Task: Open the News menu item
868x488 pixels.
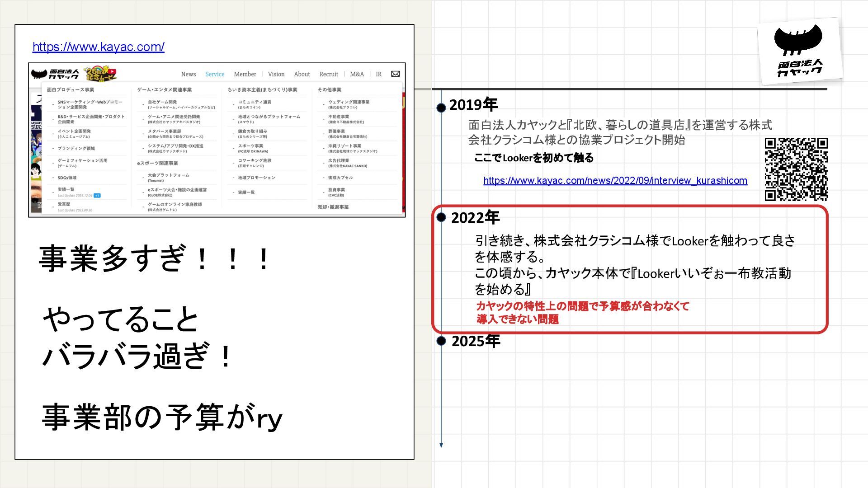Action: [188, 74]
